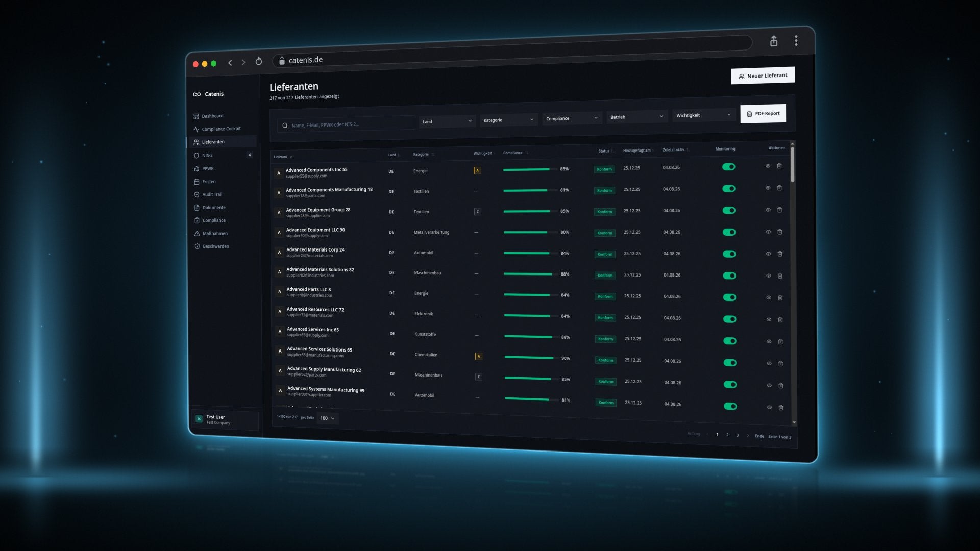Click the A priority badge for Advanced Components Inc 55

click(x=477, y=170)
